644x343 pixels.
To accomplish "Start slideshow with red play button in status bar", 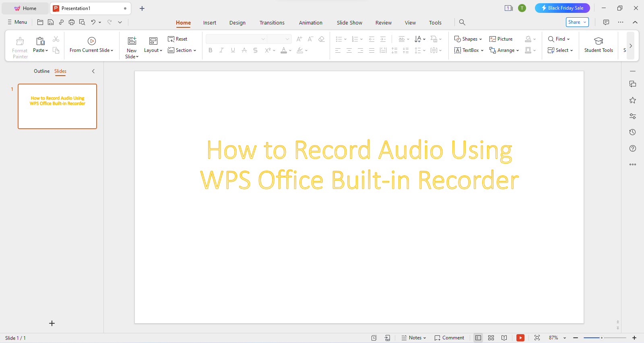I will [520, 338].
